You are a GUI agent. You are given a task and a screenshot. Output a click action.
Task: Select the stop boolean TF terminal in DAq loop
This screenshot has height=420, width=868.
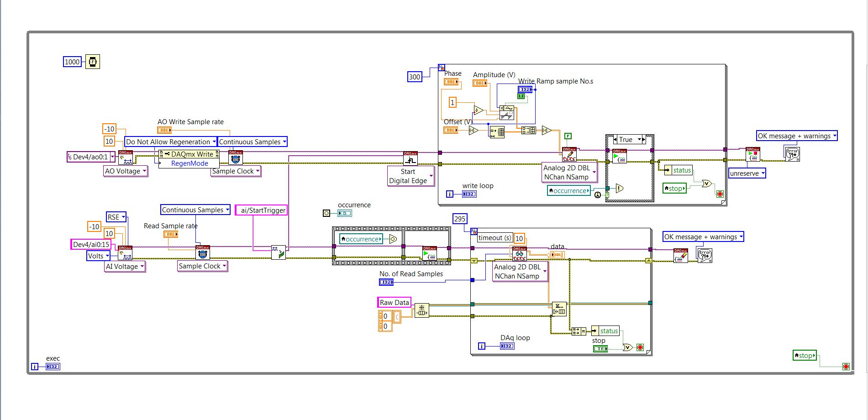coord(600,349)
